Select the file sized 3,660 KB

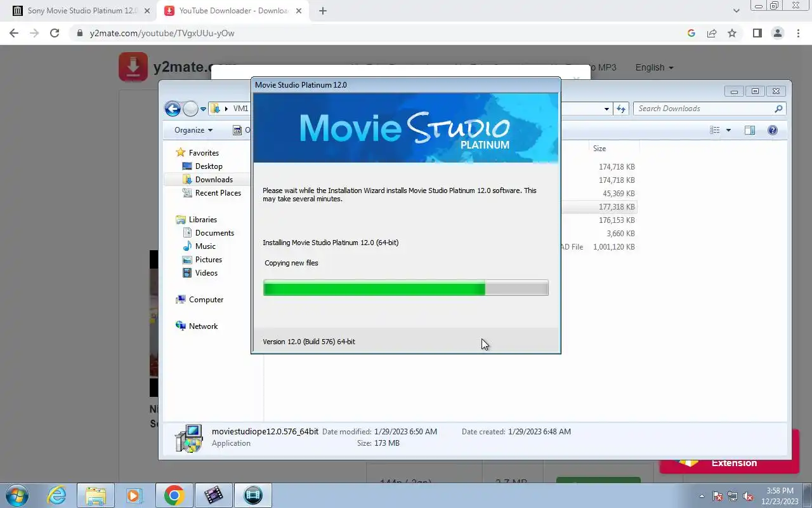coord(620,234)
